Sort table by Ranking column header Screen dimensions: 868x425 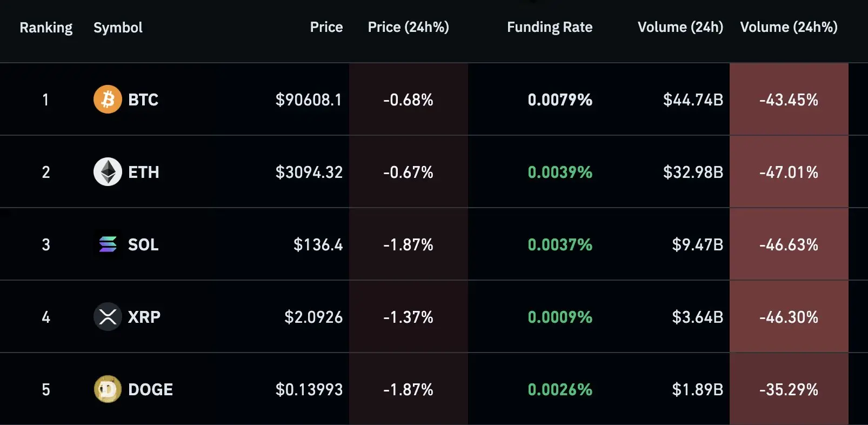(46, 28)
